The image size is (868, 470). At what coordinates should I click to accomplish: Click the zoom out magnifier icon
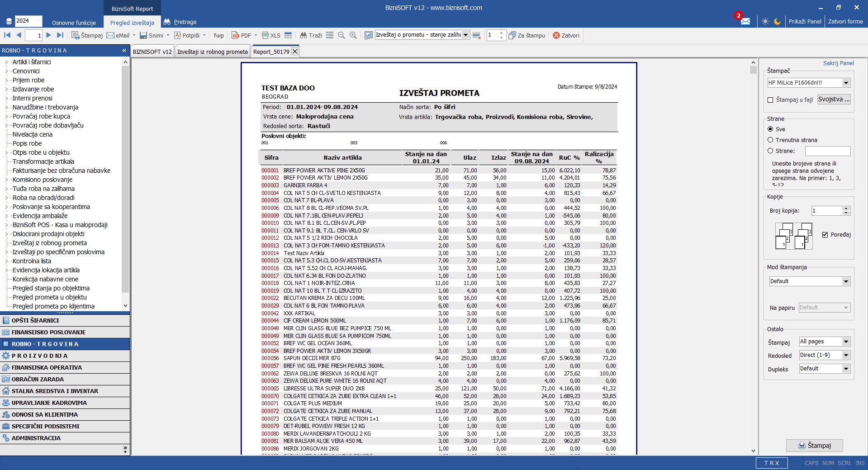click(x=342, y=35)
